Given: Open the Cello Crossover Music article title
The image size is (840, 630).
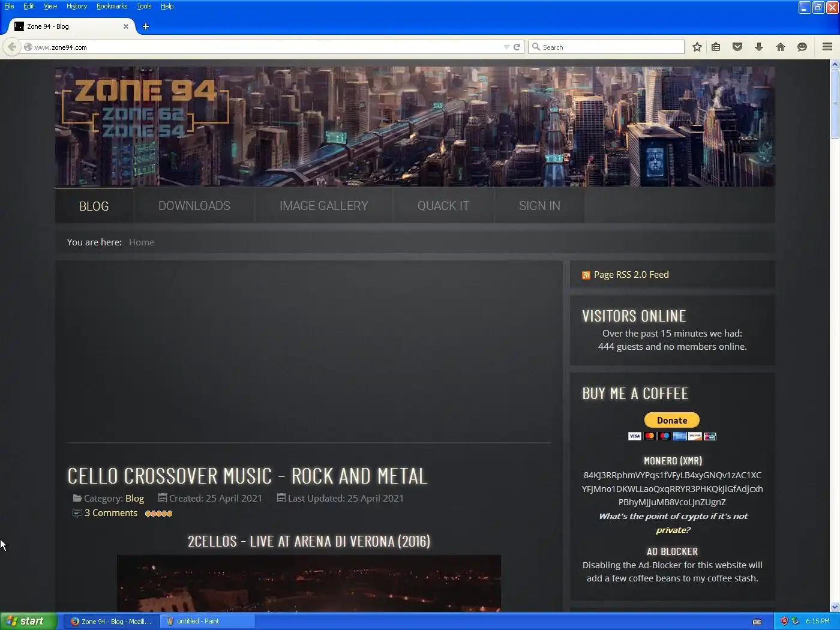Looking at the screenshot, I should pos(247,476).
